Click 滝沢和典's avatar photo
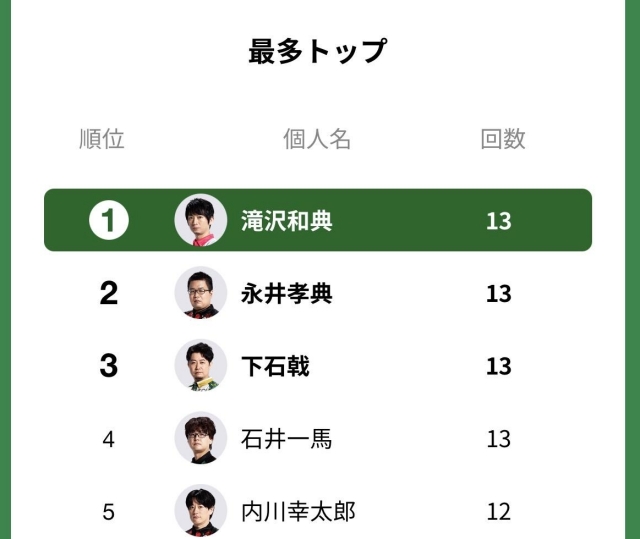This screenshot has width=640, height=539. [x=201, y=220]
